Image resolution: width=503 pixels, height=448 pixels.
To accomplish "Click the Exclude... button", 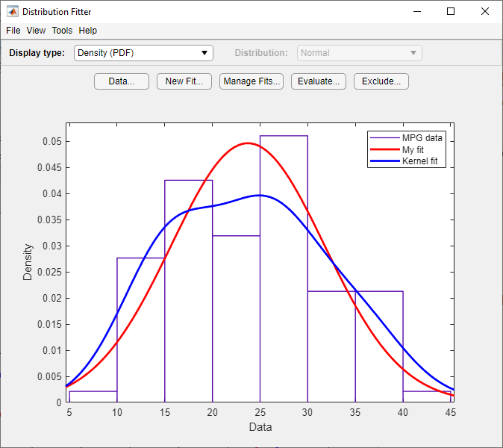I will [x=381, y=81].
